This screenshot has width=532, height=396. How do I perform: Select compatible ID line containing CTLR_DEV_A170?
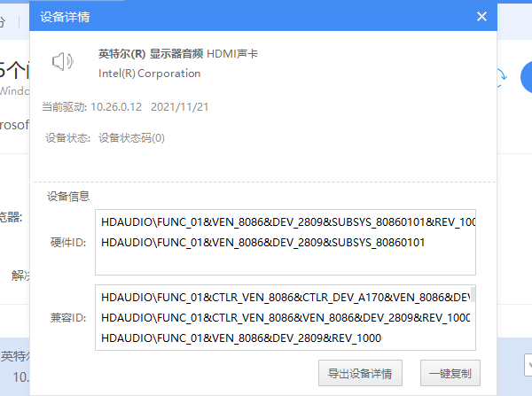[x=284, y=297]
